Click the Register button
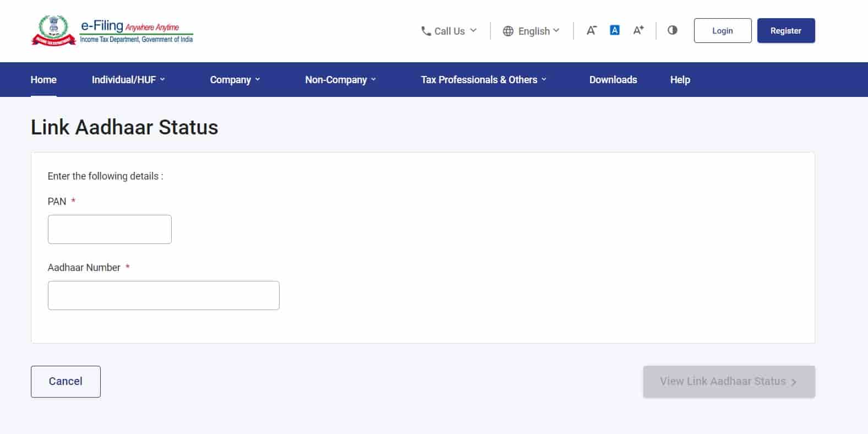The width and height of the screenshot is (868, 434). [x=786, y=31]
